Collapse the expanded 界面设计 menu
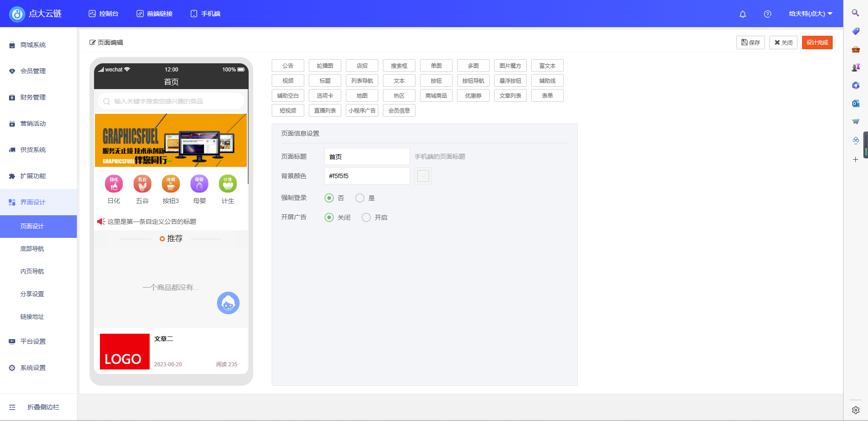868x421 pixels. click(33, 202)
